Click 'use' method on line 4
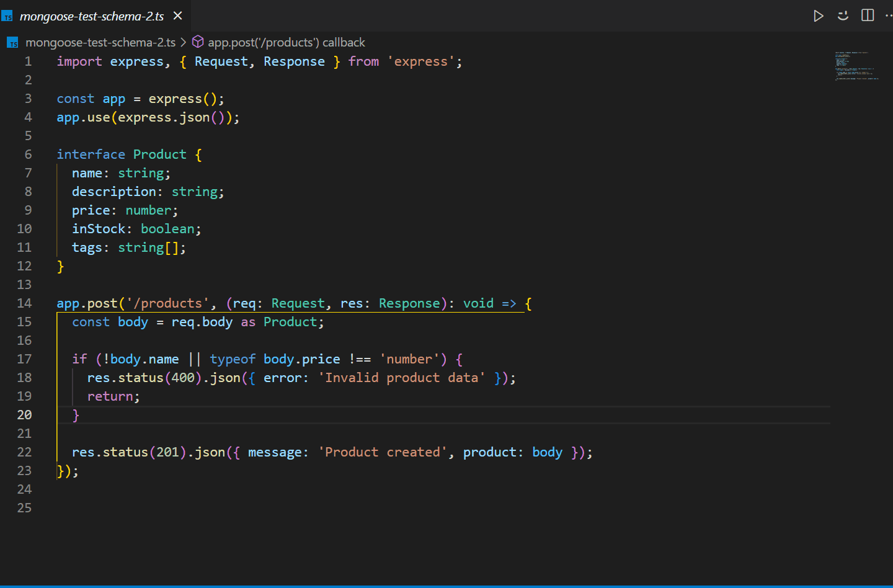893x588 pixels. click(99, 117)
